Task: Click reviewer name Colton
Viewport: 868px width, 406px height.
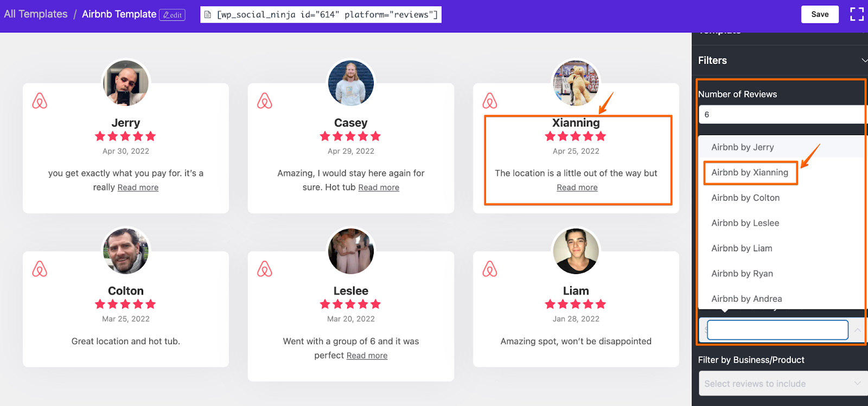Action: pos(126,291)
